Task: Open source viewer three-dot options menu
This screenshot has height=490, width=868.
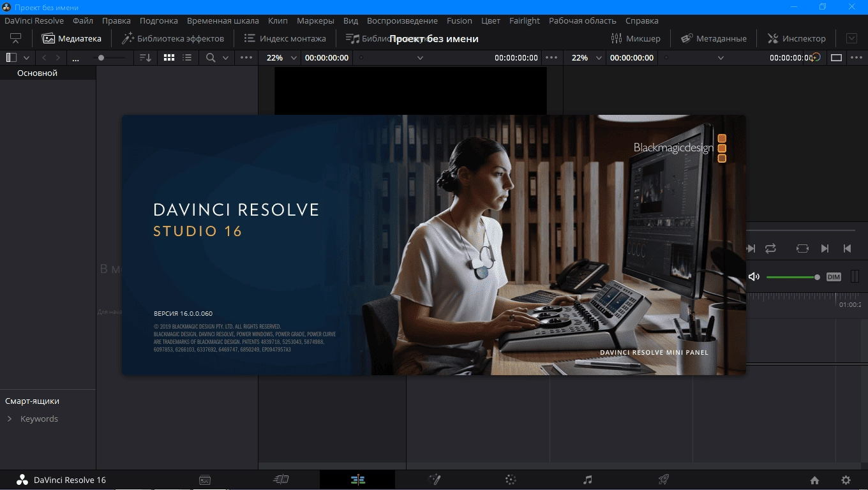Action: 551,57
